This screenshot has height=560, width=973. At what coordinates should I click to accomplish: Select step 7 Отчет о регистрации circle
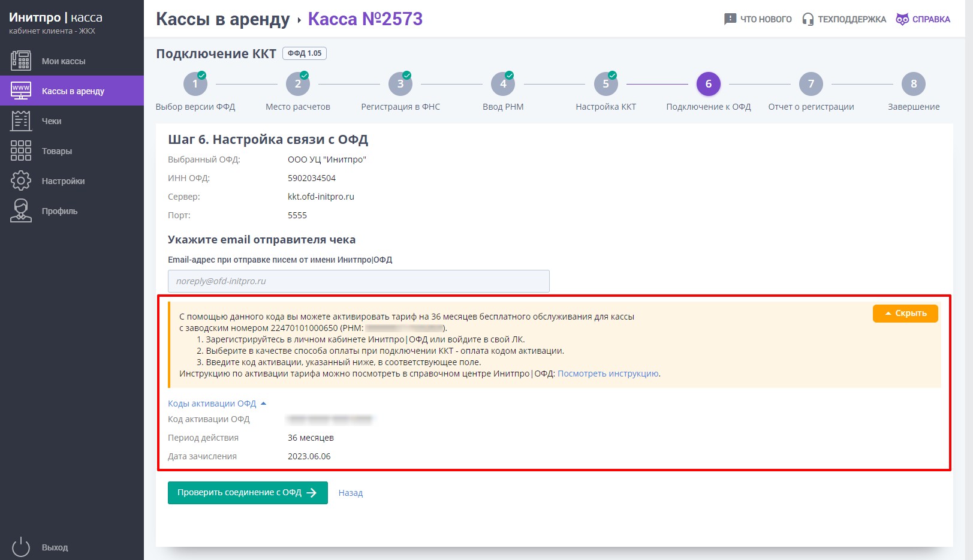[x=811, y=83]
